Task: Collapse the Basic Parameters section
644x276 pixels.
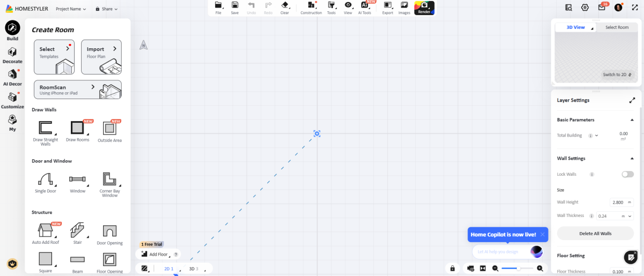Action: (x=632, y=120)
